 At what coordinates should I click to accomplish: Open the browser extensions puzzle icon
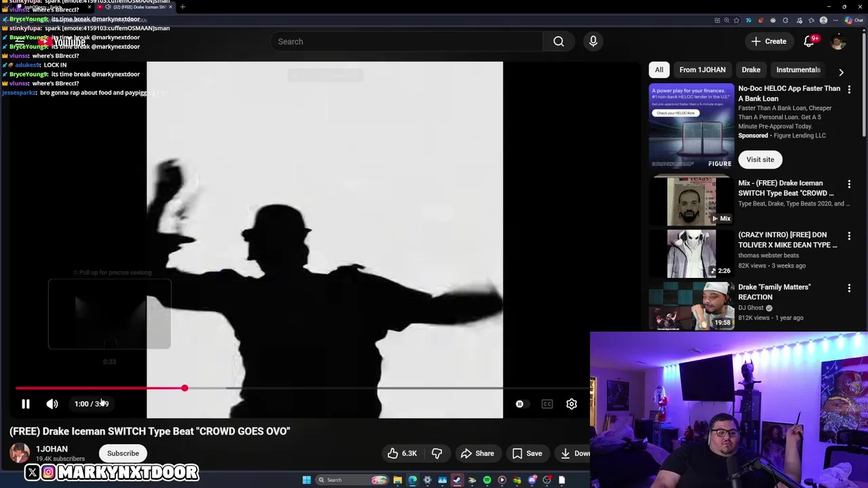pyautogui.click(x=785, y=20)
